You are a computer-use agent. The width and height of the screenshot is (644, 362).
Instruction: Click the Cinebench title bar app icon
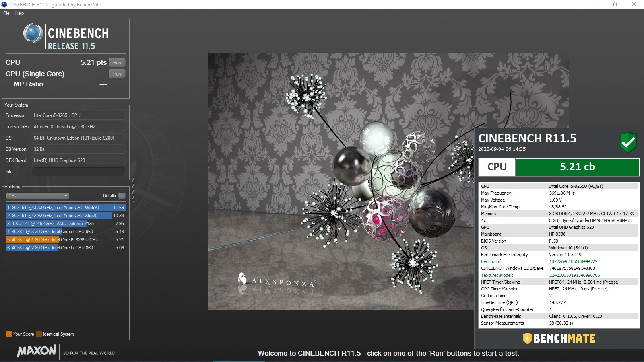click(x=4, y=4)
